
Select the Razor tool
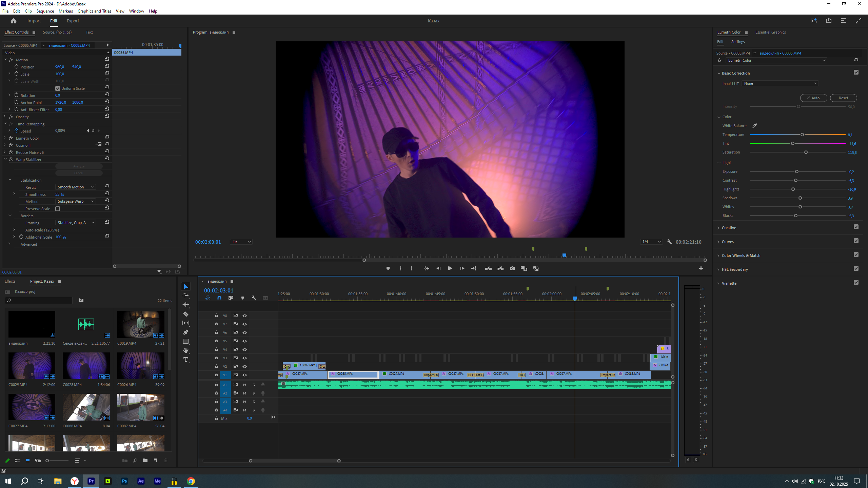186,314
